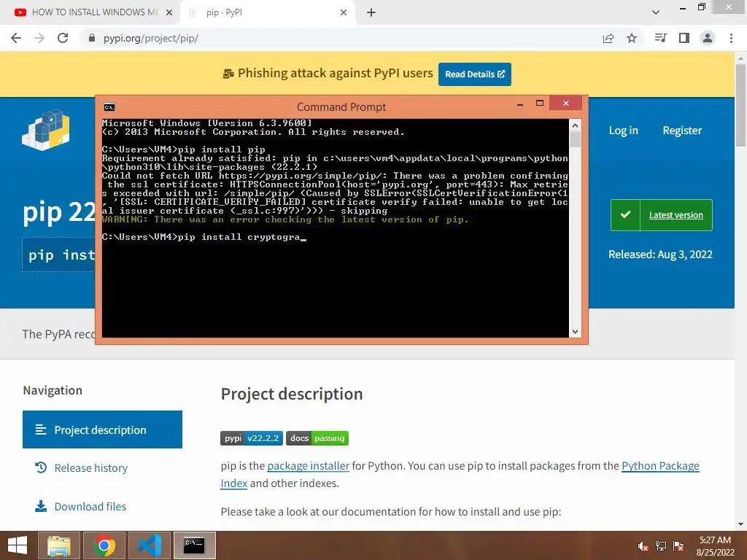Image resolution: width=747 pixels, height=560 pixels.
Task: Click the docs passing badge
Action: point(317,438)
